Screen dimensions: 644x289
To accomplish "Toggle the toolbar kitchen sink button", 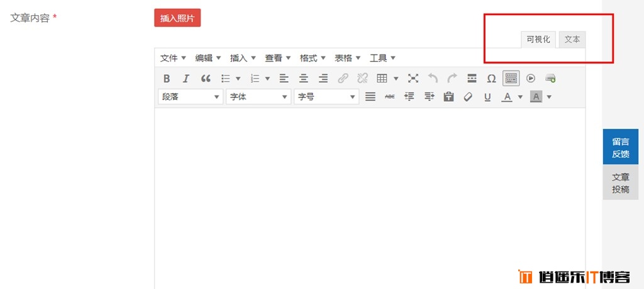I will [511, 79].
